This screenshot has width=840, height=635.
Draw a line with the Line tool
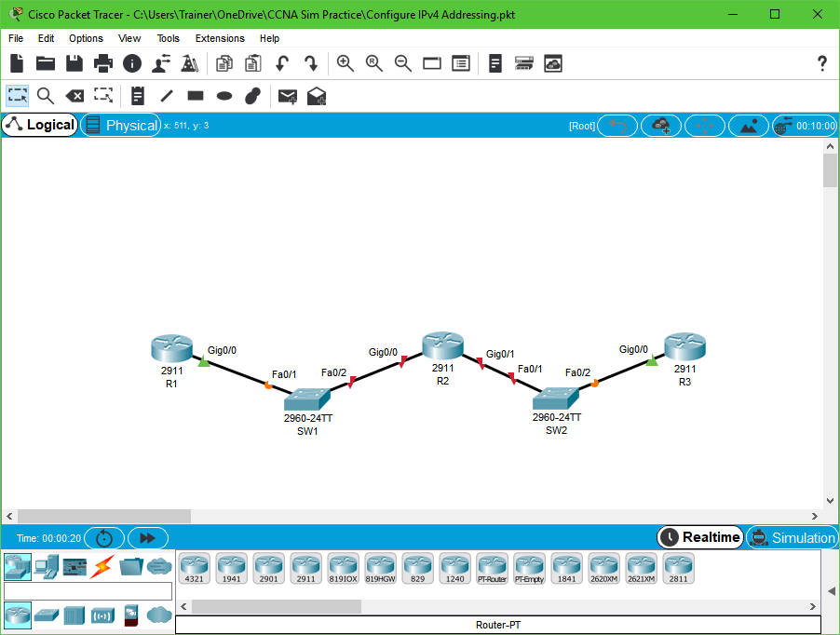point(167,97)
